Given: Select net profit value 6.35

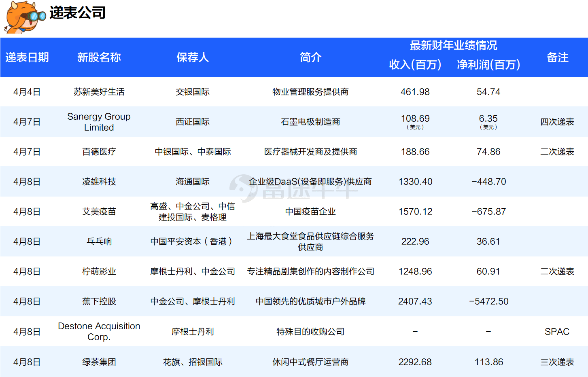Looking at the screenshot, I should (488, 119).
